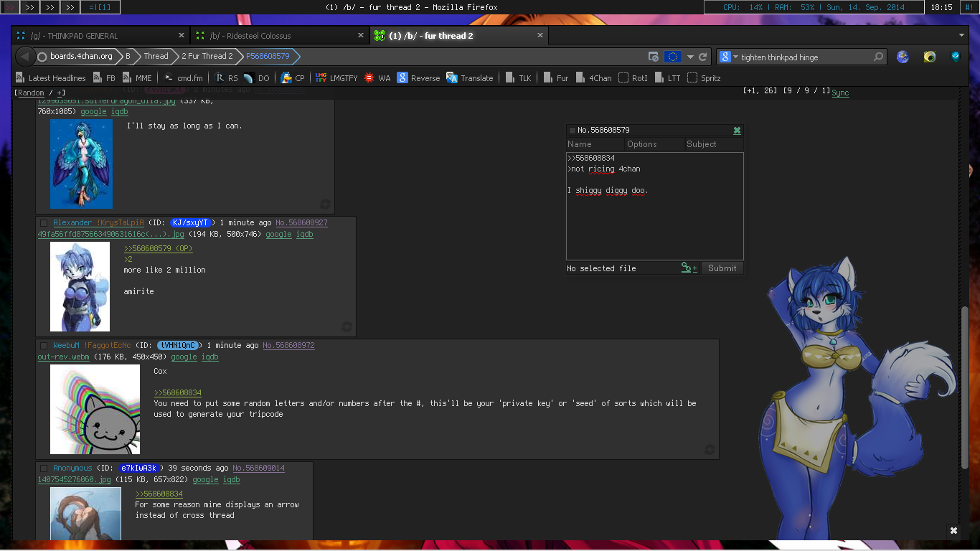Click the magenta #! icon on the panel
This screenshot has width=980, height=551.
pos(971,7)
